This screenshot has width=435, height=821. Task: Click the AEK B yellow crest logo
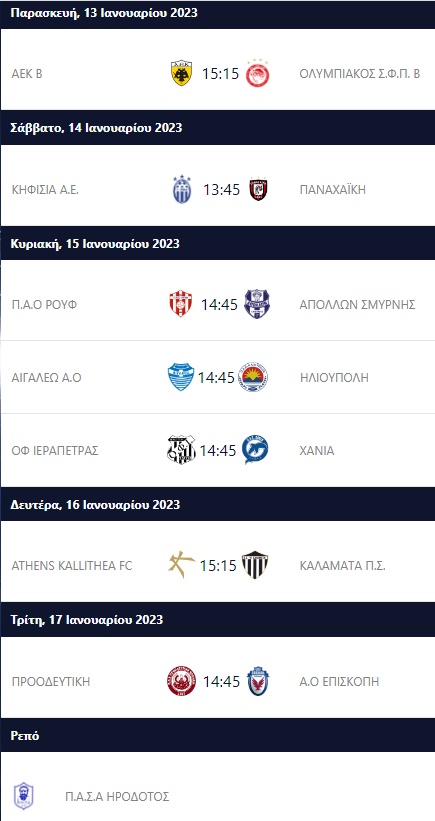coord(181,73)
